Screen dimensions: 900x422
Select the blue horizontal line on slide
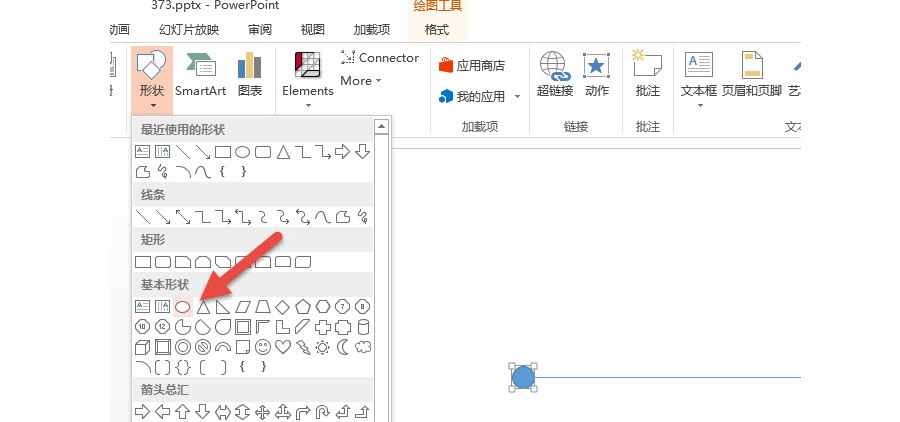pos(668,377)
